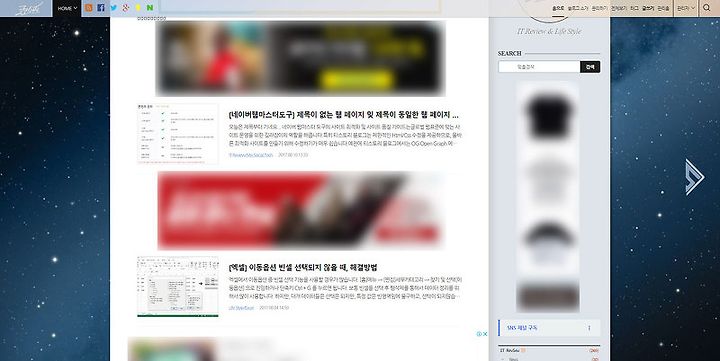Open the green Naver N icon
Screen dimensions: 720x361
[150, 8]
